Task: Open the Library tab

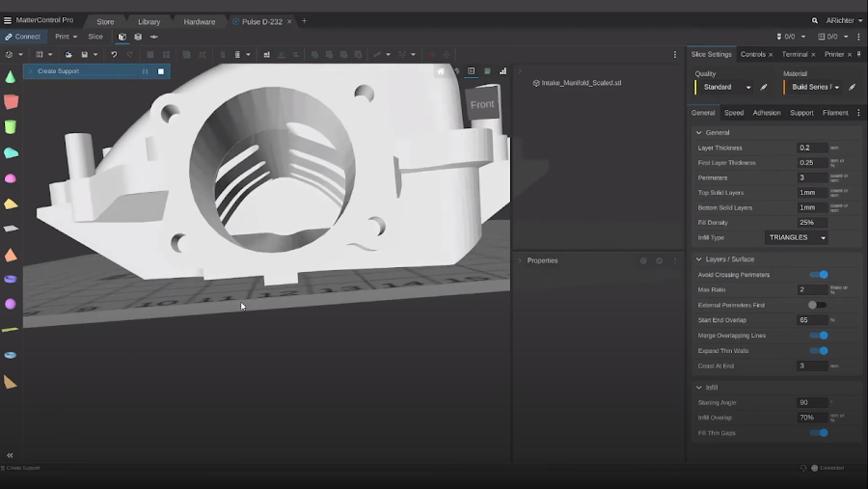Action: (x=149, y=21)
